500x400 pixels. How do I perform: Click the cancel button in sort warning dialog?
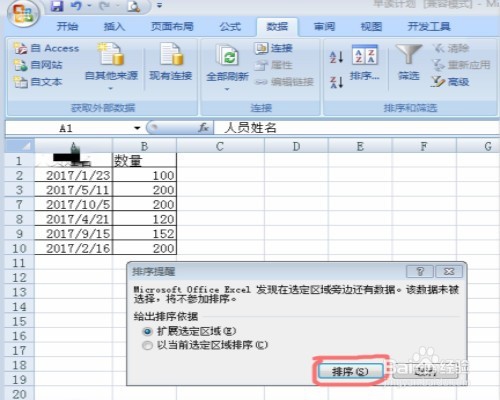pos(425,371)
